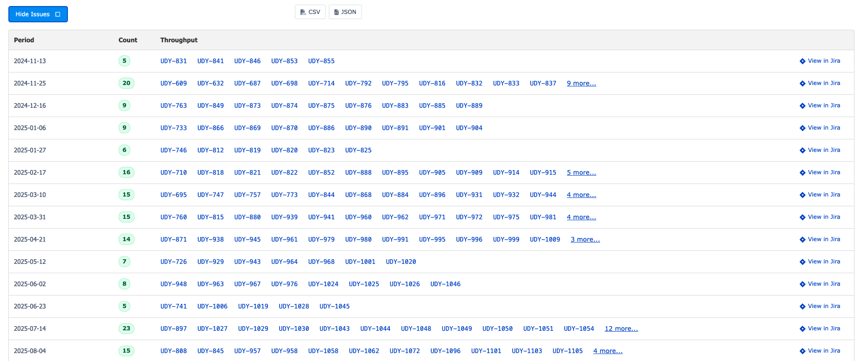Click Jira diamond icon for 2024-11-13 row
Screen dimensions: 868x361
[x=802, y=61]
